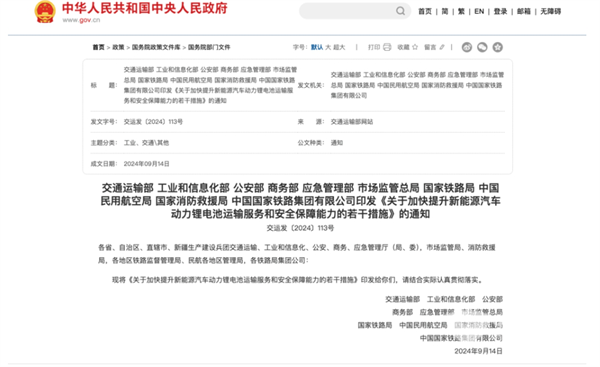Screen dimensions: 600x367
Task: Select 超大 font size
Action: [x=339, y=47]
